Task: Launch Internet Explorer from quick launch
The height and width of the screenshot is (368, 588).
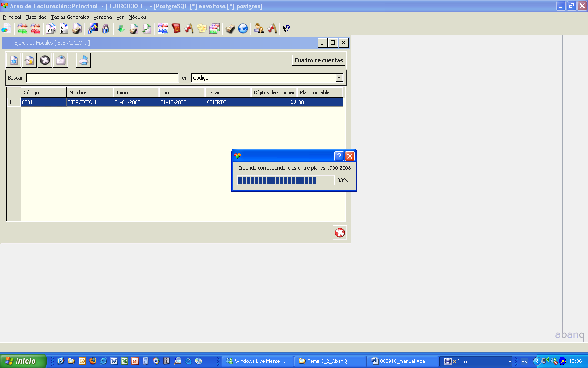Action: (x=103, y=361)
